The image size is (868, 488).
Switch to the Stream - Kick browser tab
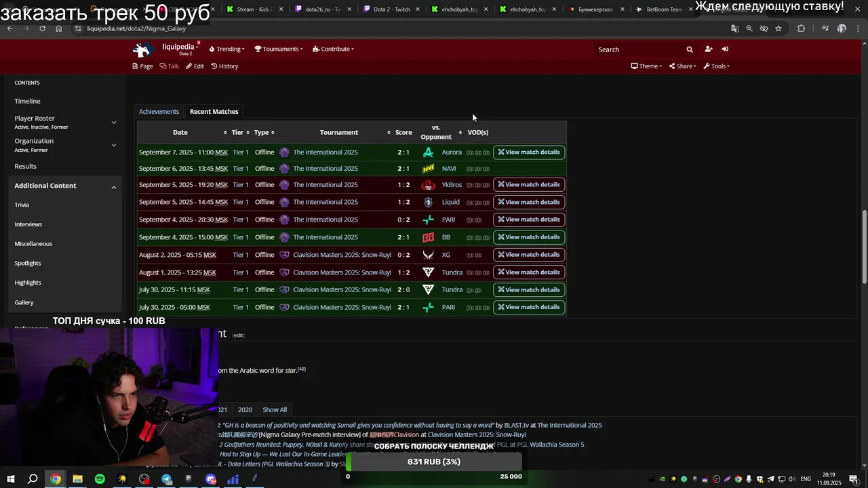(256, 9)
